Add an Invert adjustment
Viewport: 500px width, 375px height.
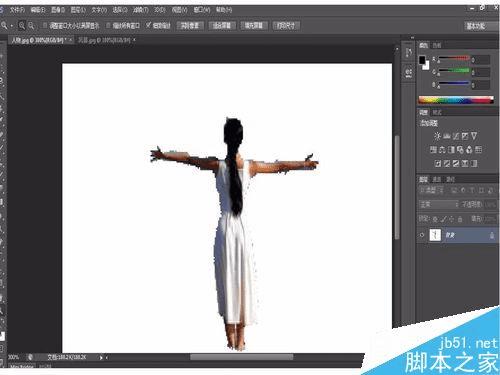pos(438,163)
